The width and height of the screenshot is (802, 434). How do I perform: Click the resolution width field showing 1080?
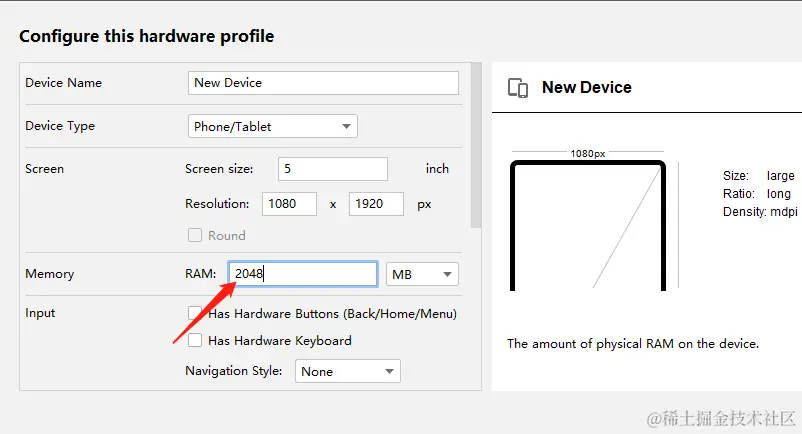[x=289, y=204]
